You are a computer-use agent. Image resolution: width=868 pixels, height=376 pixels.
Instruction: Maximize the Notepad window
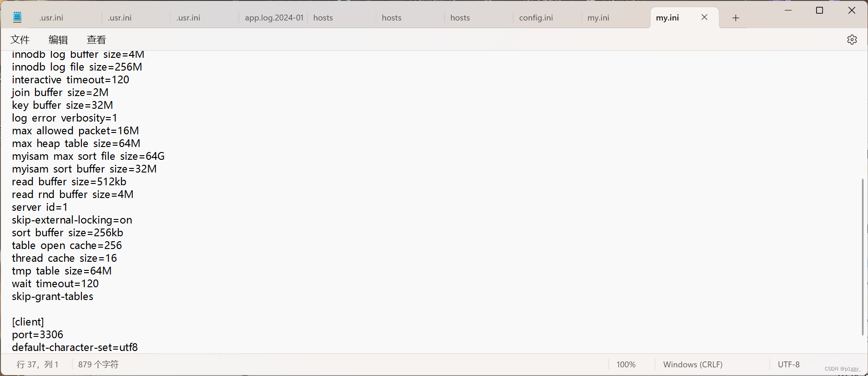click(x=820, y=10)
